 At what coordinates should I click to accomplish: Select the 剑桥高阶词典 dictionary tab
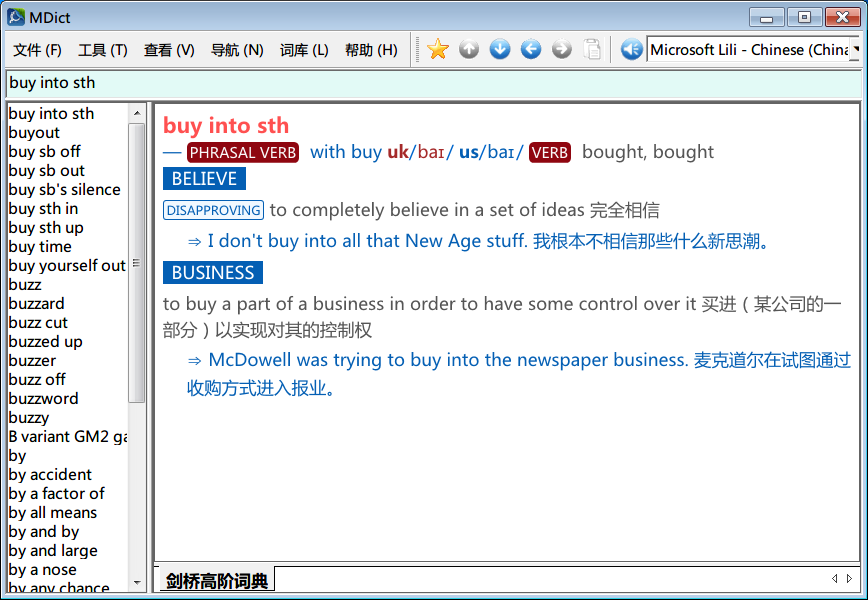click(x=217, y=580)
